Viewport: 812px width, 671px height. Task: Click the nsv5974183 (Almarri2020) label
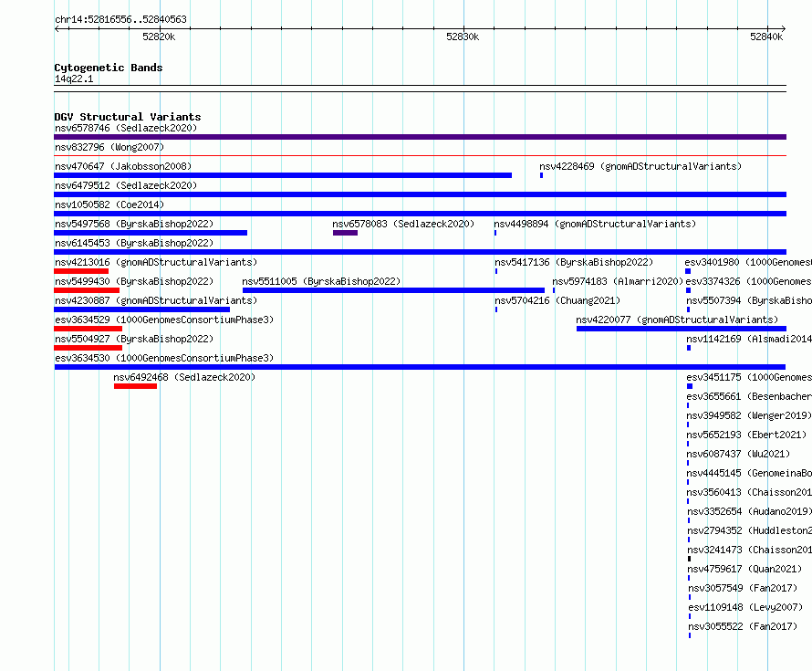coord(618,281)
